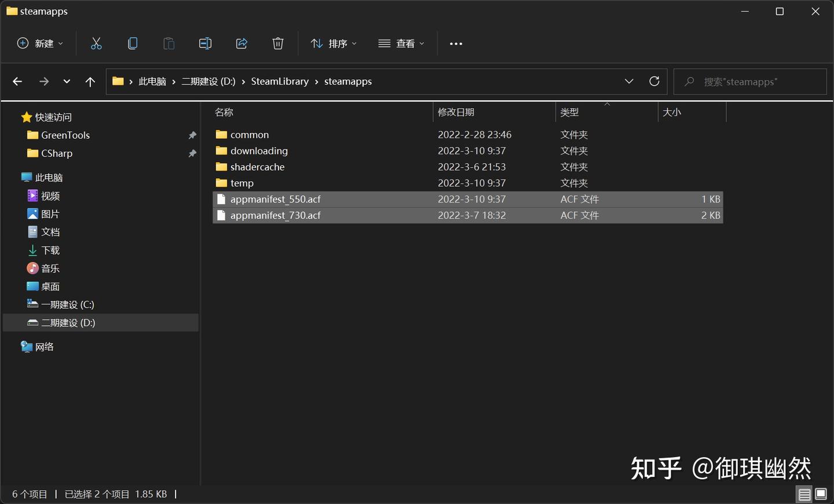Navigate up to the SteamLibrary folder

[x=90, y=81]
